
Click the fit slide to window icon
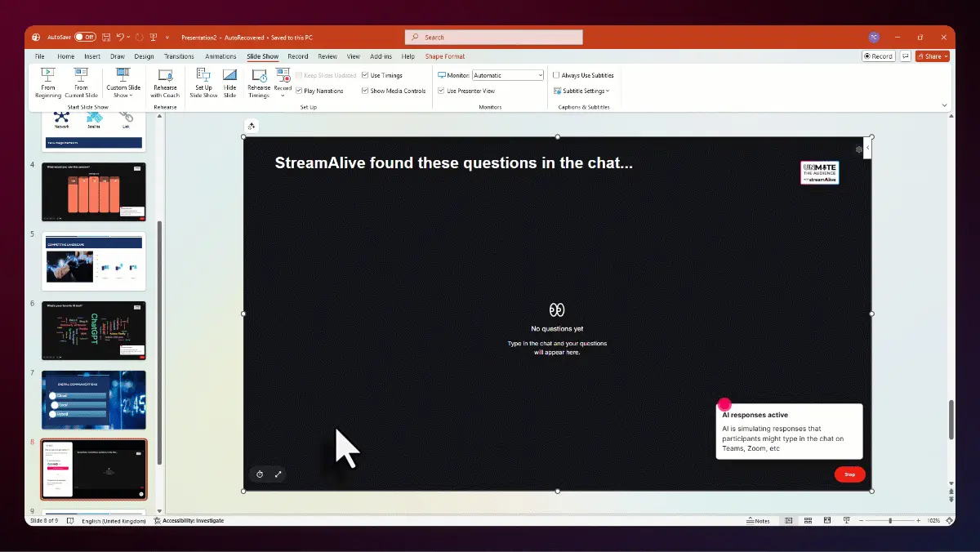coord(950,520)
